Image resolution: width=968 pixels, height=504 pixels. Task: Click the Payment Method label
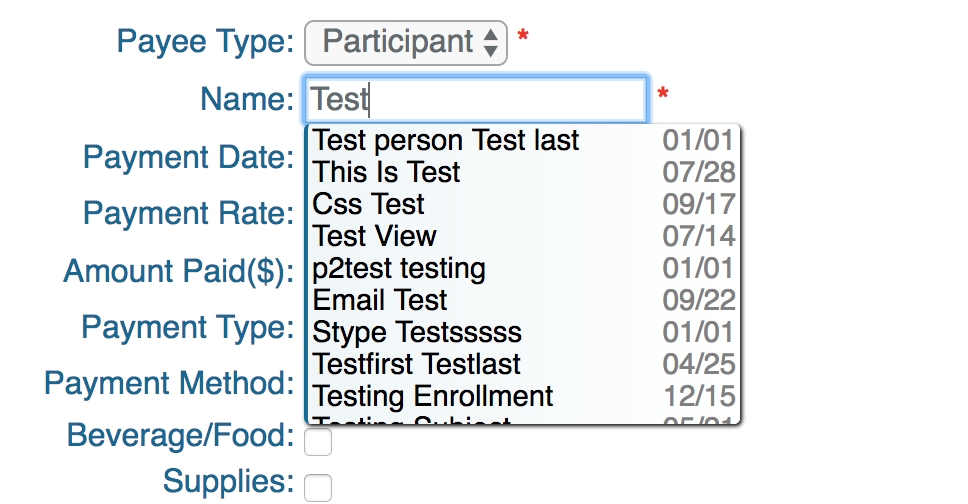tap(169, 383)
